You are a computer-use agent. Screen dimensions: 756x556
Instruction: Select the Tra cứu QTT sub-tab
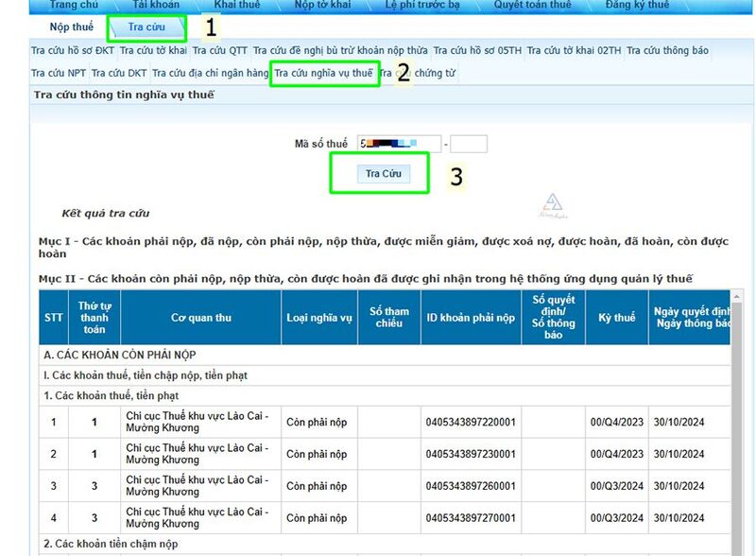pos(219,52)
